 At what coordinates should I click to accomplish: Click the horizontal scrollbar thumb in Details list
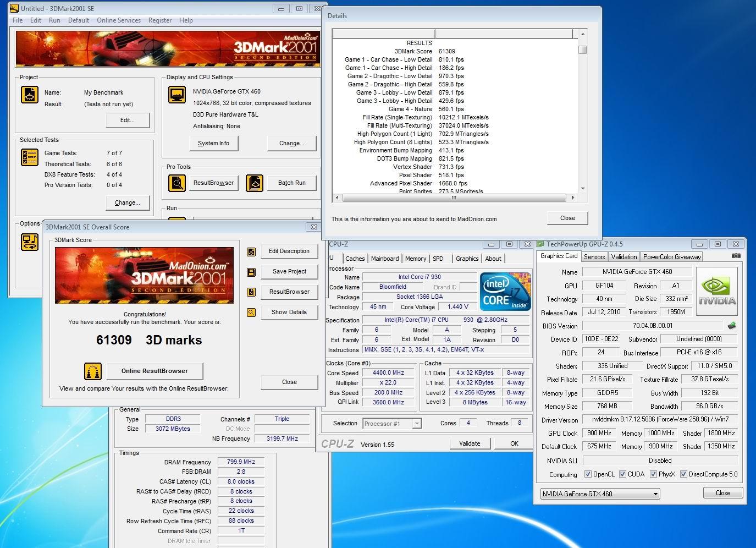(454, 198)
